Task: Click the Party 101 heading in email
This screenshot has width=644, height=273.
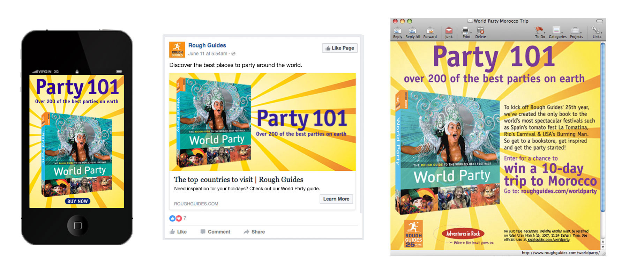Action: [x=494, y=57]
